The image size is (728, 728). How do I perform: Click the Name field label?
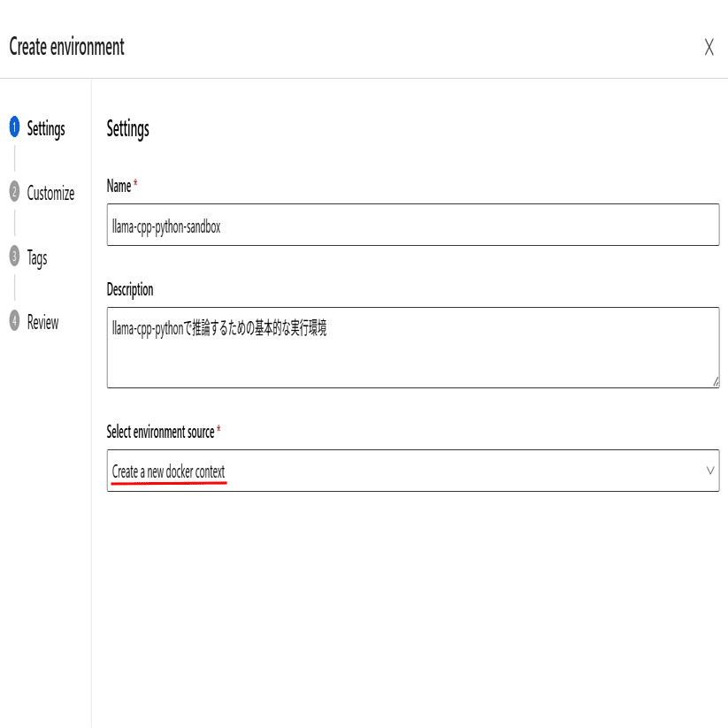point(119,186)
